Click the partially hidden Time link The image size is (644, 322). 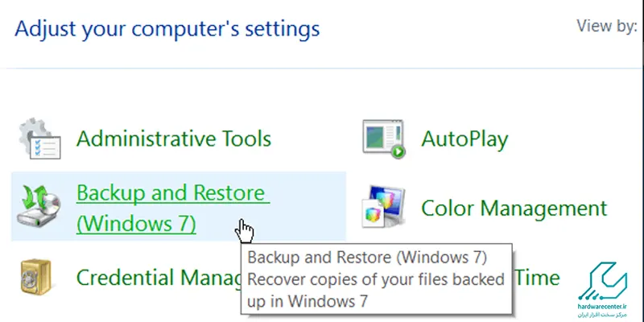point(537,278)
